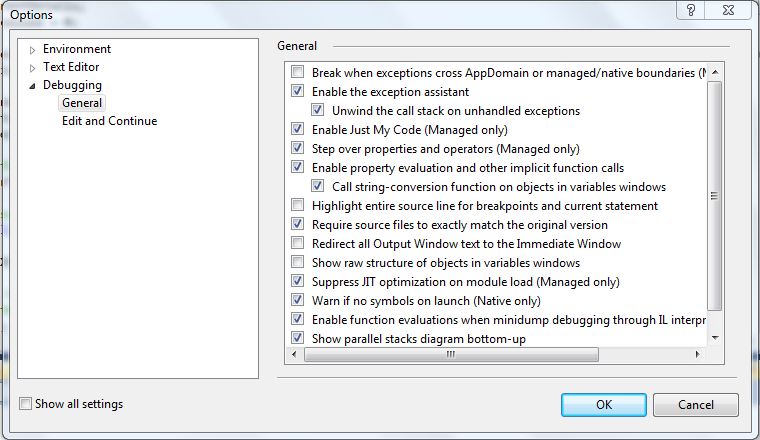Toggle Show all settings checkbox
Screen dimensions: 760x440
coord(25,403)
